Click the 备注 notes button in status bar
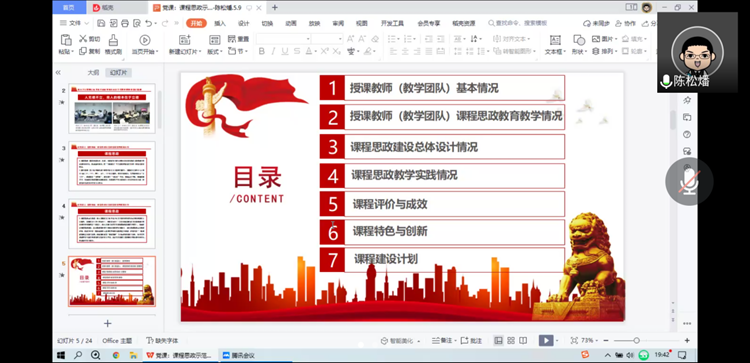 tap(442, 341)
